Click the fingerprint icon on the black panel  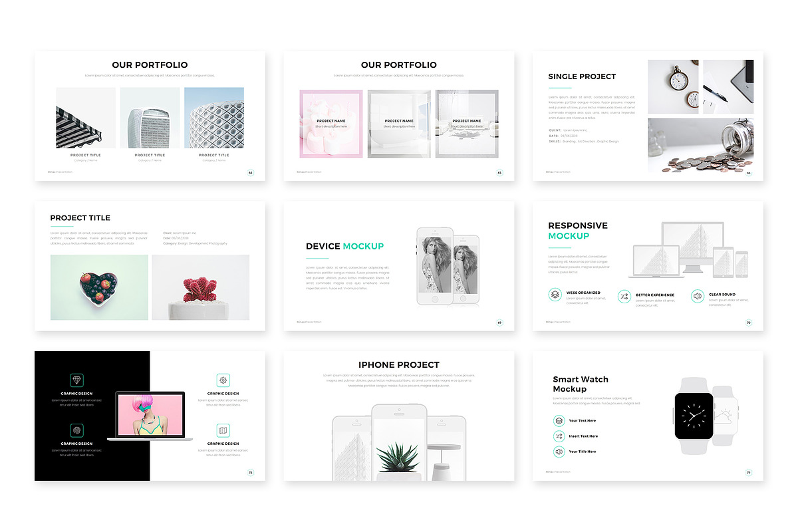pyautogui.click(x=76, y=430)
